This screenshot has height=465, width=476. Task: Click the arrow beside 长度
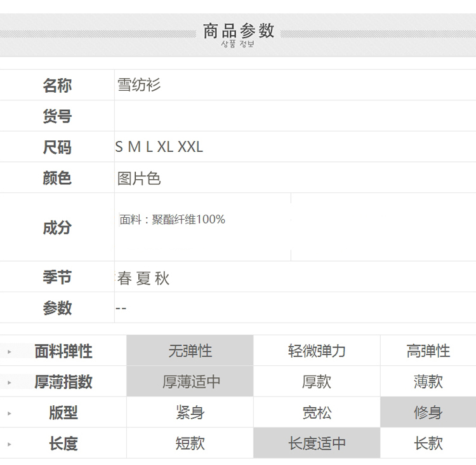tap(10, 443)
